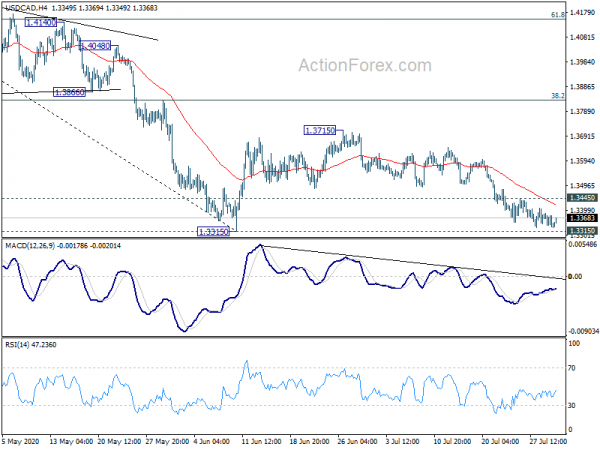Click the 1.37150 price label

[320, 130]
